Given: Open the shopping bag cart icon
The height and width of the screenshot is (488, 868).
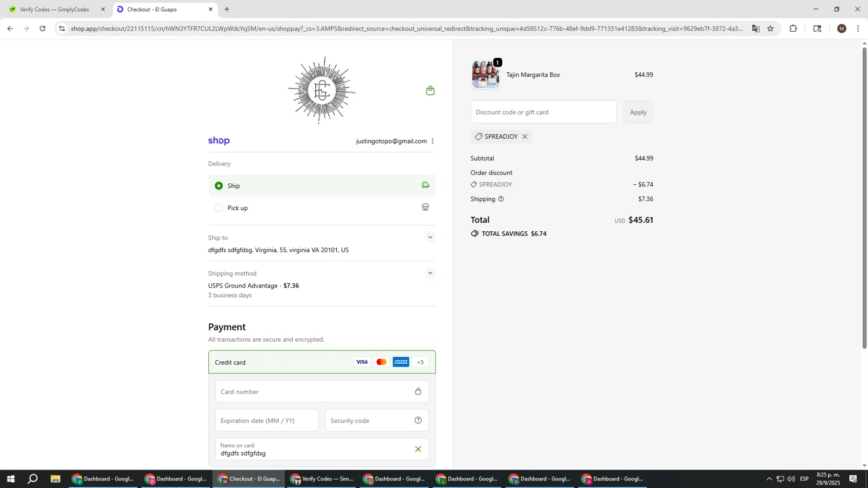Looking at the screenshot, I should 430,90.
